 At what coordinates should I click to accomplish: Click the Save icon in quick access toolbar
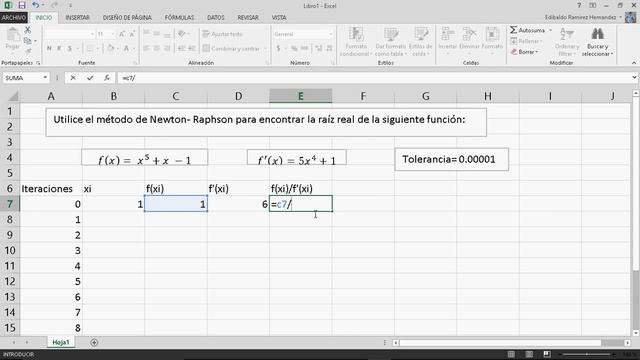pyautogui.click(x=22, y=5)
